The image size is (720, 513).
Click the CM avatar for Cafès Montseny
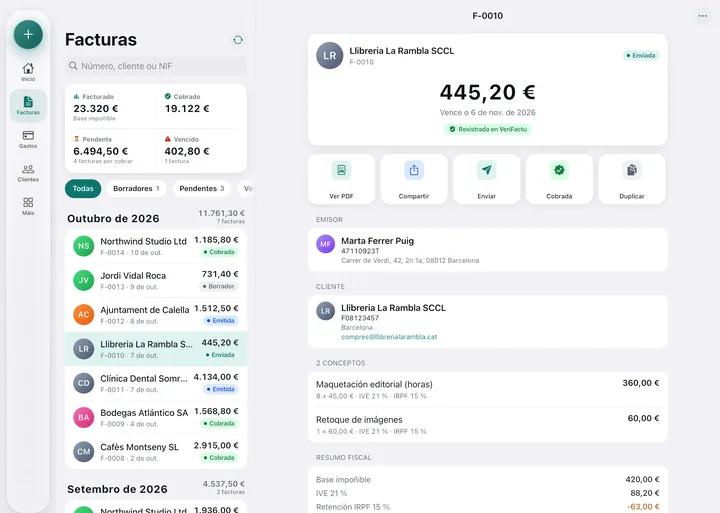[x=84, y=451]
